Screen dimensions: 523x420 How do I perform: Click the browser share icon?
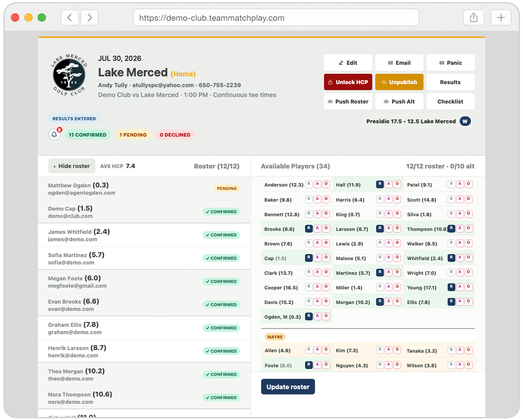click(x=473, y=18)
